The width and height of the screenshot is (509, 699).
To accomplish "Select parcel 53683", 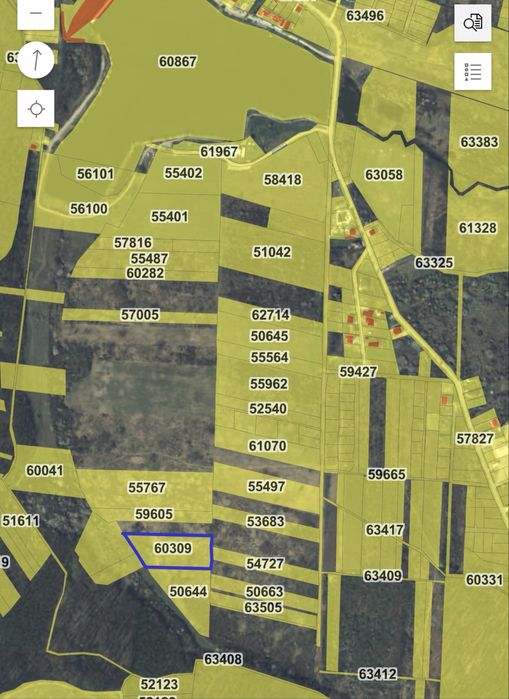I will click(x=265, y=521).
